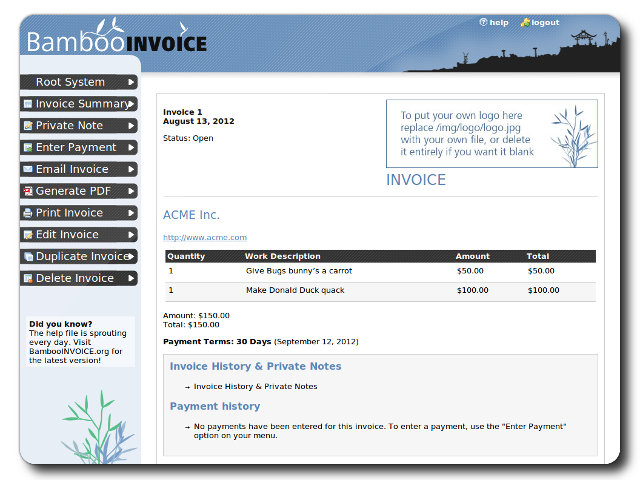
Task: Expand the Generate PDF arrow
Action: click(132, 191)
